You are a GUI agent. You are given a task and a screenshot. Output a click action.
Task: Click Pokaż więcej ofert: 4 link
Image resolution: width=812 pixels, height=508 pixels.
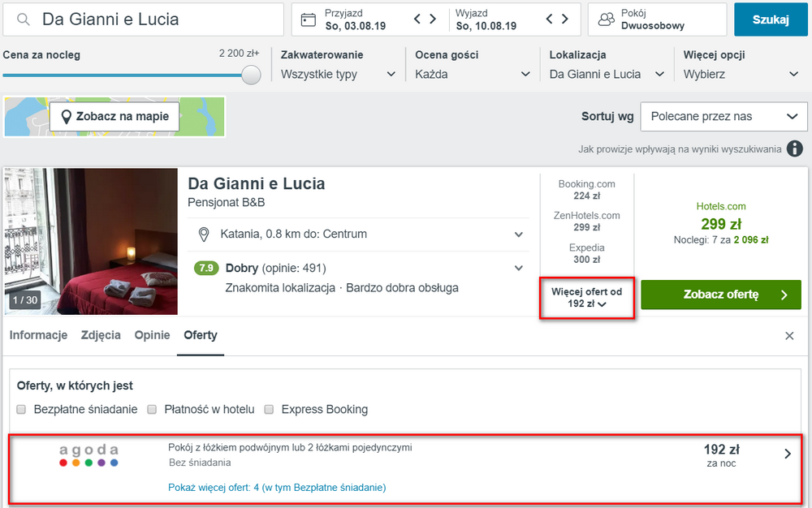277,488
